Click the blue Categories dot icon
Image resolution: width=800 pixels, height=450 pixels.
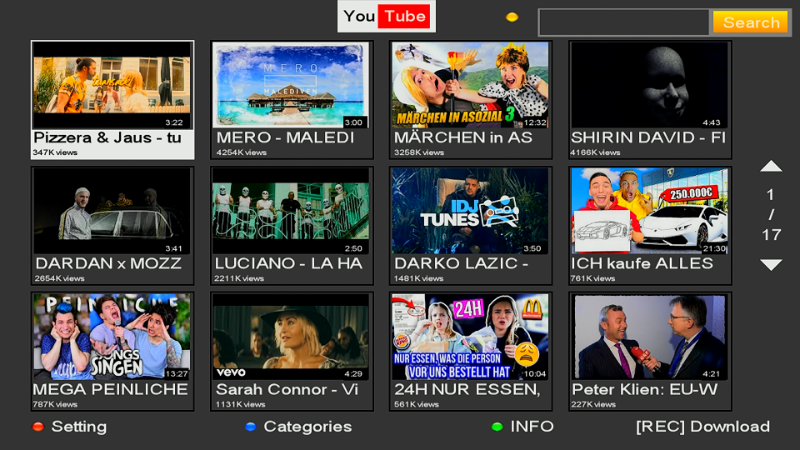point(250,427)
